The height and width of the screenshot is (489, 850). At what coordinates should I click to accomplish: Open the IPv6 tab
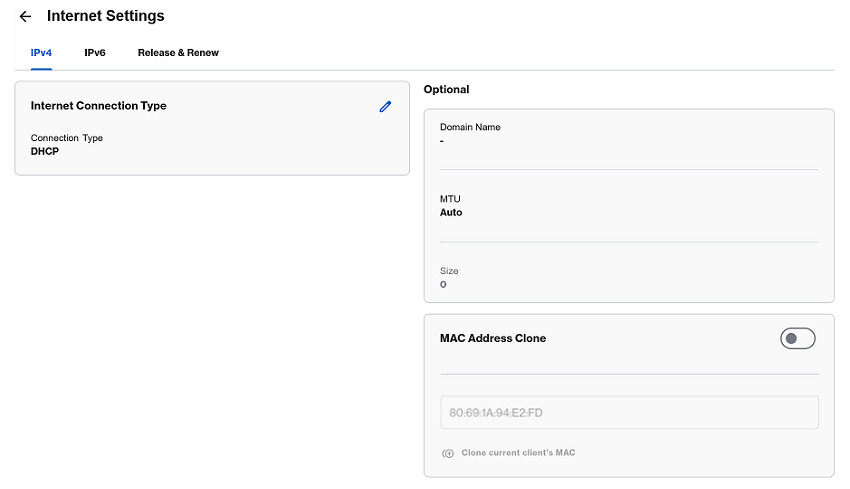95,53
